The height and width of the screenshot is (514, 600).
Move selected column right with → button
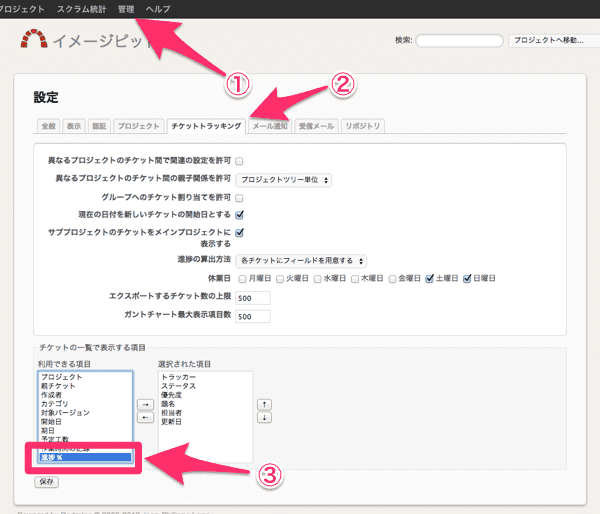[145, 405]
